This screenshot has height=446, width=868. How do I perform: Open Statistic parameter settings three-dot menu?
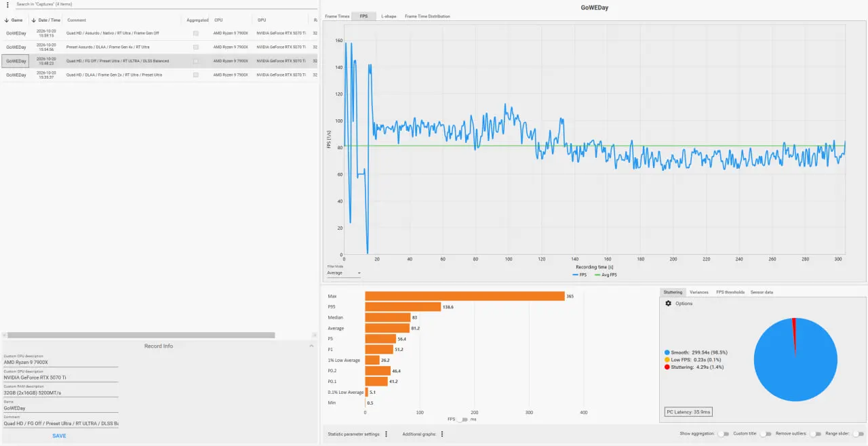[x=386, y=434]
